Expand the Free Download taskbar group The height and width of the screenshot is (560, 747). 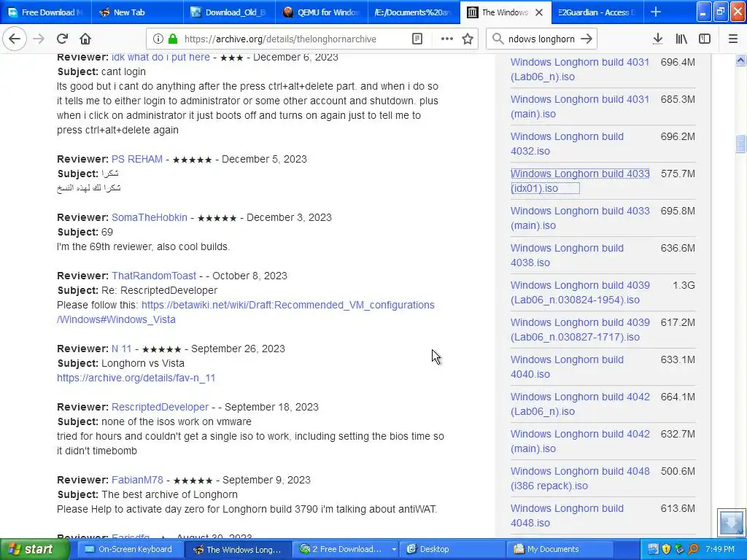coord(394,549)
